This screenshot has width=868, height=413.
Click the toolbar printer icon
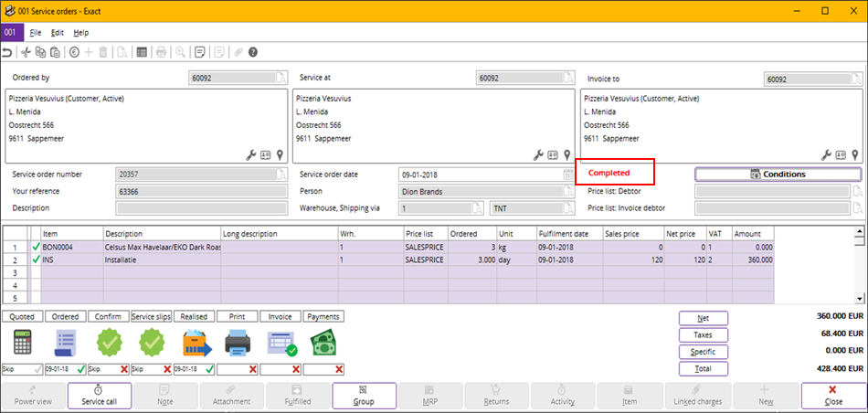tap(161, 53)
